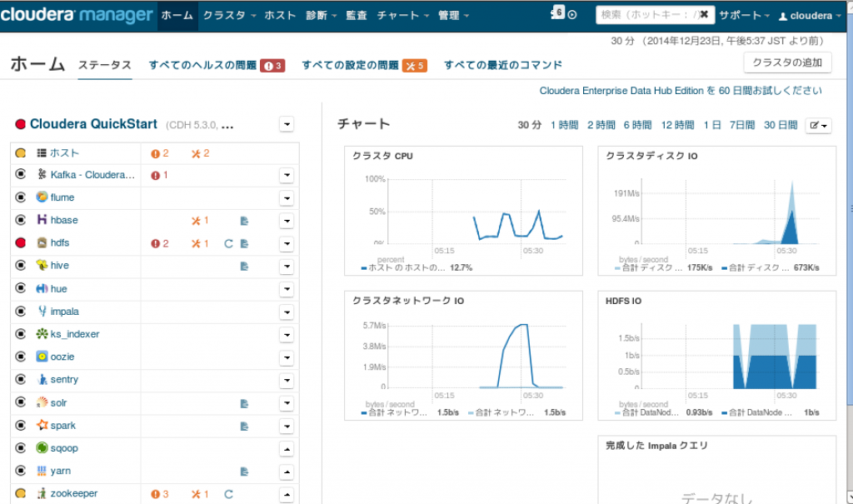
Task: Click hdfs restart-needed refresh icon
Action: [x=228, y=243]
